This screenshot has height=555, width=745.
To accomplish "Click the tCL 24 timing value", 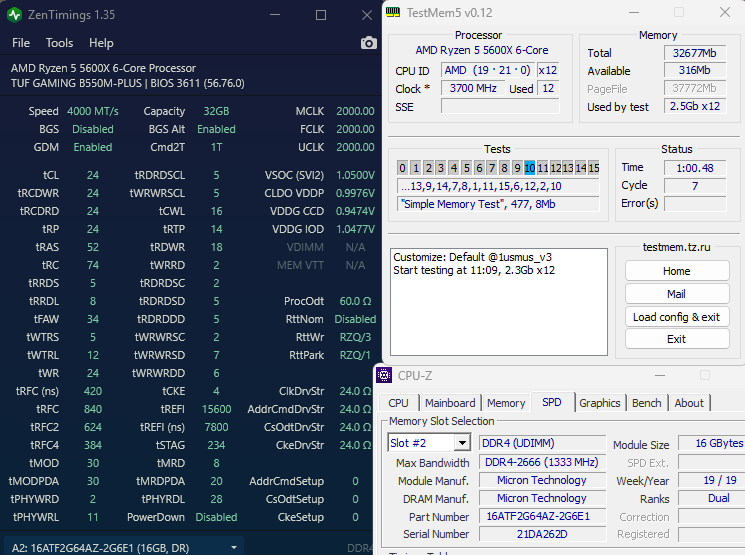I will pos(93,175).
